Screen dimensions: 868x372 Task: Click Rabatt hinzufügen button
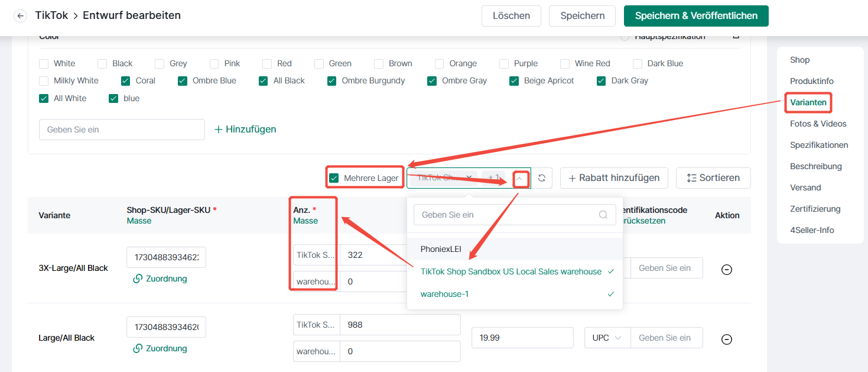tap(614, 178)
